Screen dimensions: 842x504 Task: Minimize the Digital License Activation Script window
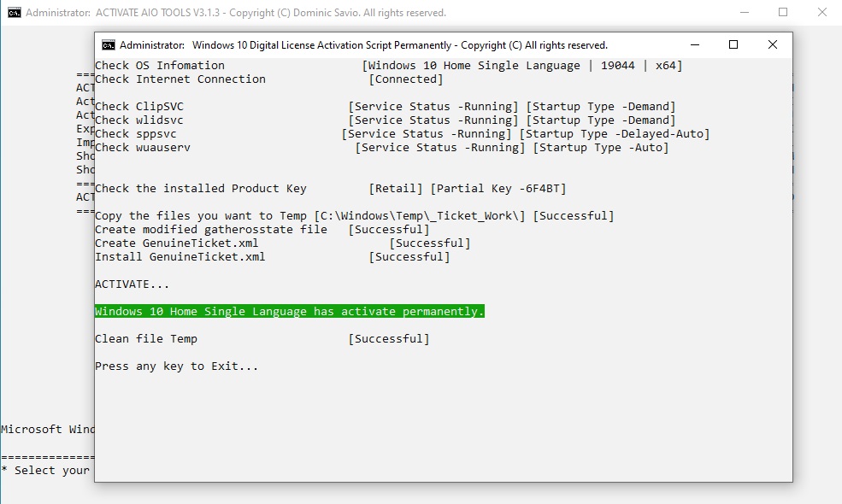693,45
